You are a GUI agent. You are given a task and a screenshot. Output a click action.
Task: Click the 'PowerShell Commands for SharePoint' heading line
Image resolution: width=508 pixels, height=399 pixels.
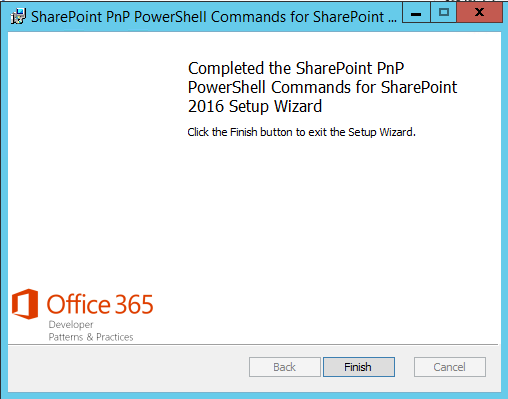pos(322,88)
